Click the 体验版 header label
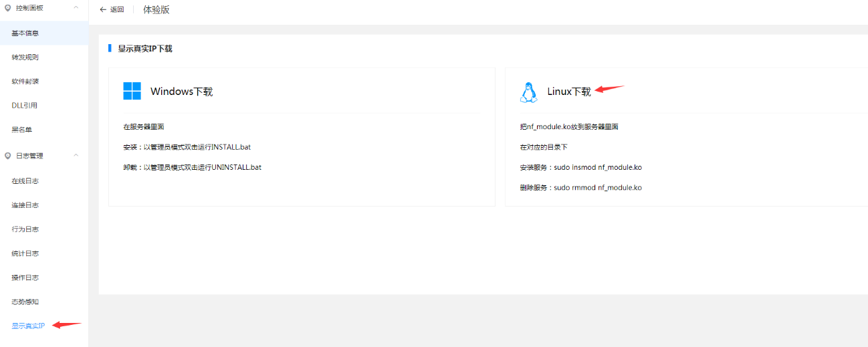 [x=156, y=9]
